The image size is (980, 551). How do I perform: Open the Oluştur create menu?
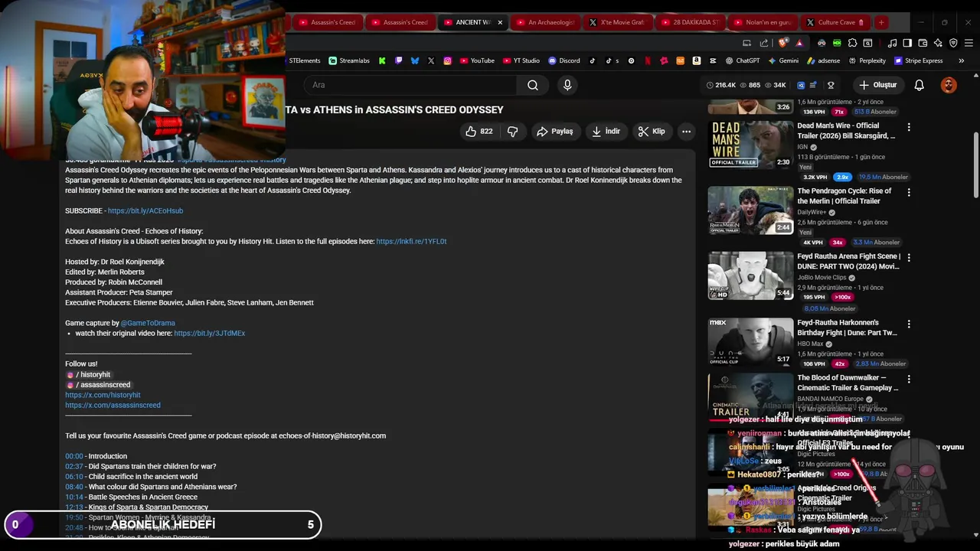click(877, 85)
